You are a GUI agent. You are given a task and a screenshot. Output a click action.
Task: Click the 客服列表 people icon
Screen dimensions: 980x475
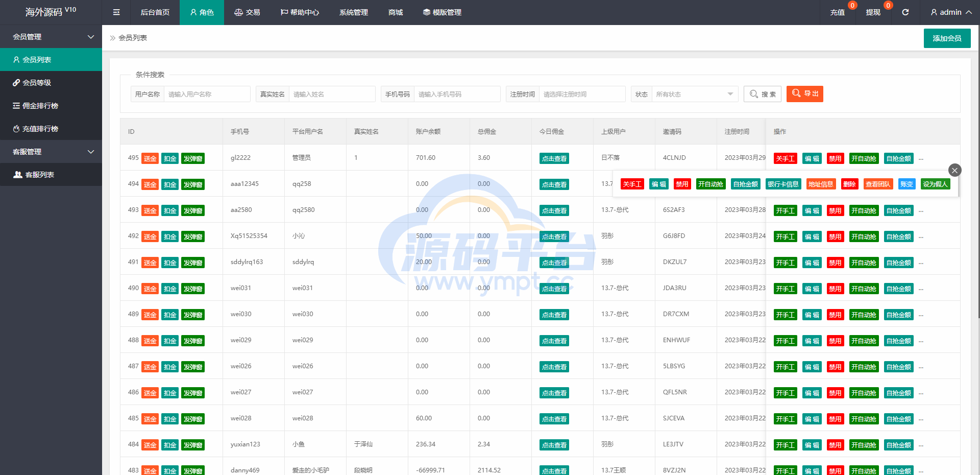[18, 175]
